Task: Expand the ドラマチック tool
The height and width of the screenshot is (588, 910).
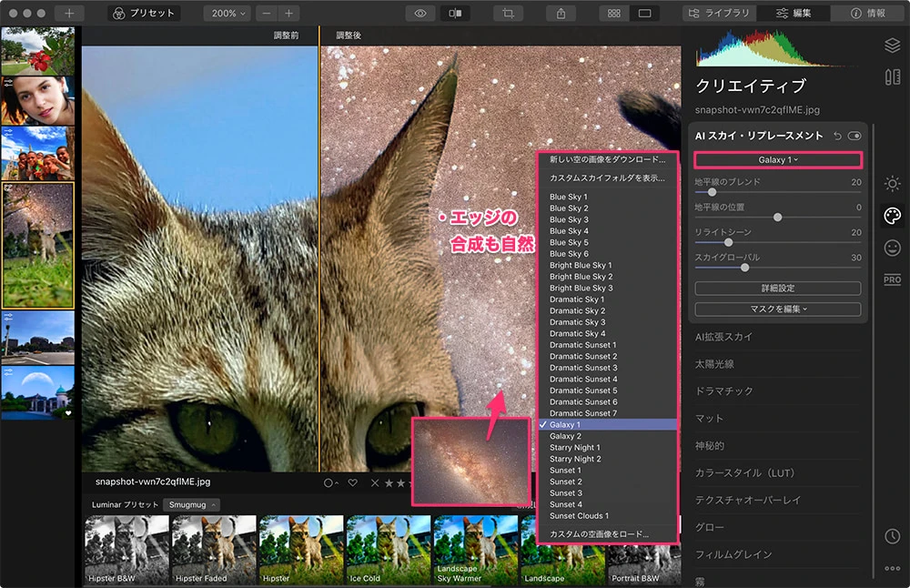Action: (723, 391)
